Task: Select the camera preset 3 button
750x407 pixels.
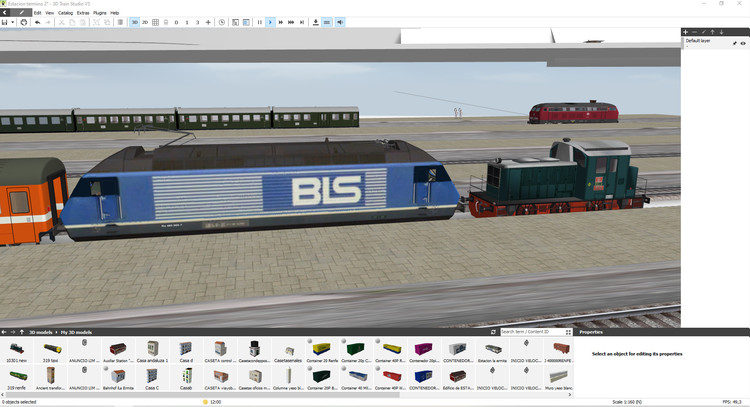Action: click(x=198, y=22)
